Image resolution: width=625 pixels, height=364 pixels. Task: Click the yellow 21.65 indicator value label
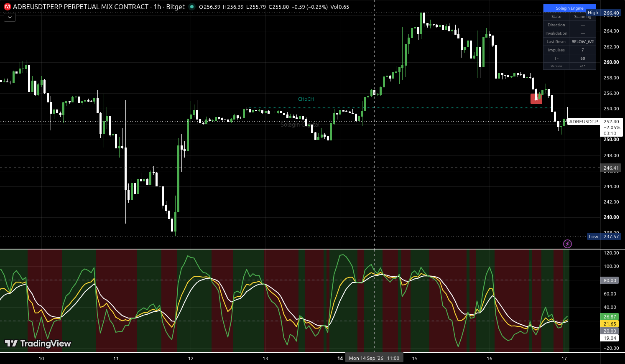coord(610,324)
